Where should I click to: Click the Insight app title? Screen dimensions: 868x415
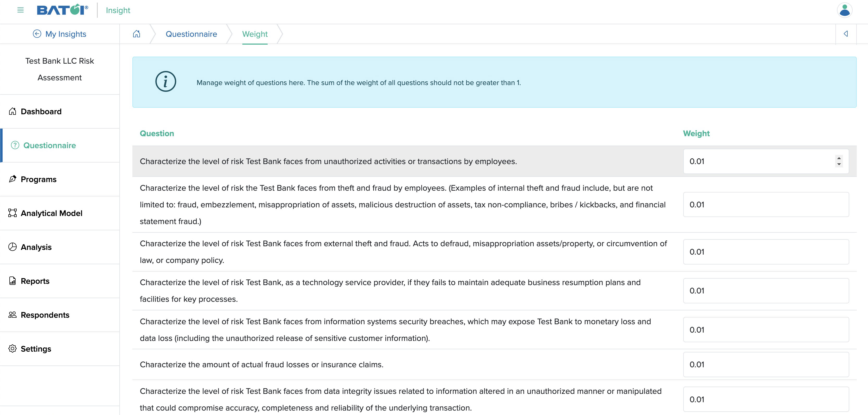(118, 10)
